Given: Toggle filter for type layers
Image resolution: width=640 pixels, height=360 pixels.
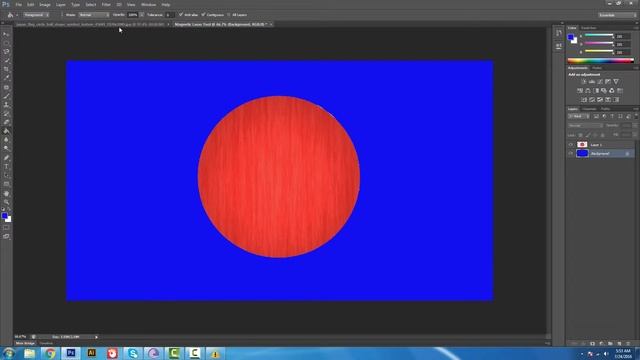Looking at the screenshot, I should click(x=612, y=116).
